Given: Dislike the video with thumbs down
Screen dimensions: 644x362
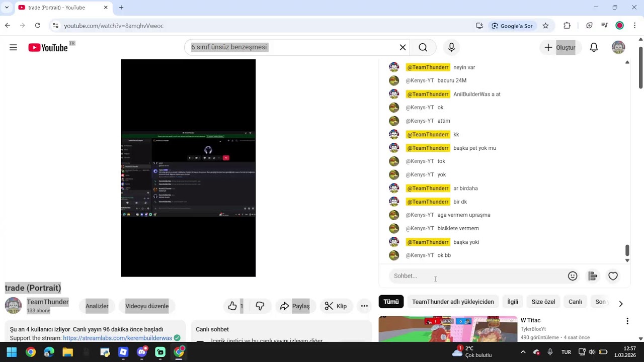Looking at the screenshot, I should click(260, 306).
